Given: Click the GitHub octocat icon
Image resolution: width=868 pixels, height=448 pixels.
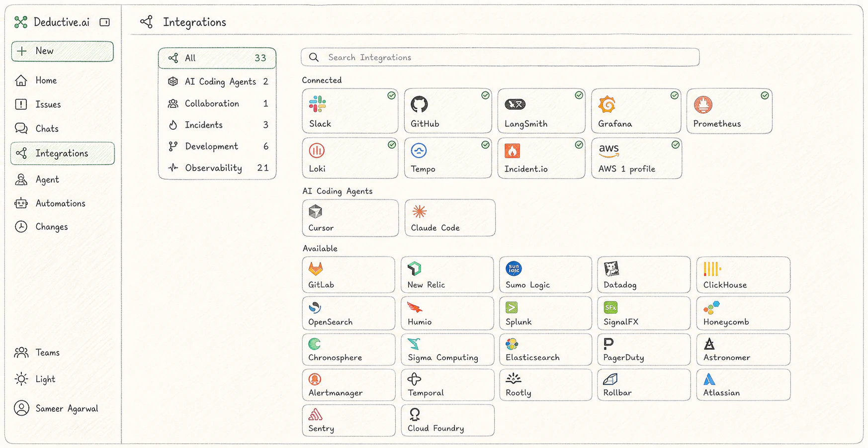Looking at the screenshot, I should coord(419,104).
